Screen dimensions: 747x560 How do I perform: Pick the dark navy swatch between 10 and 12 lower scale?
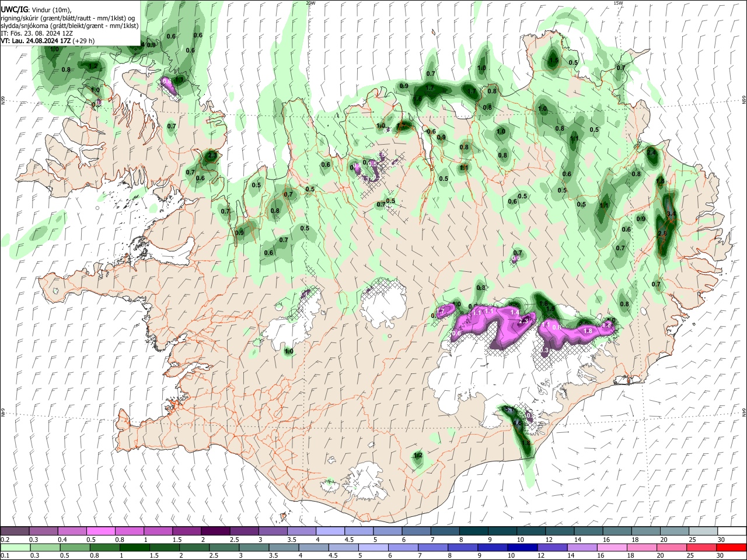pos(521,548)
